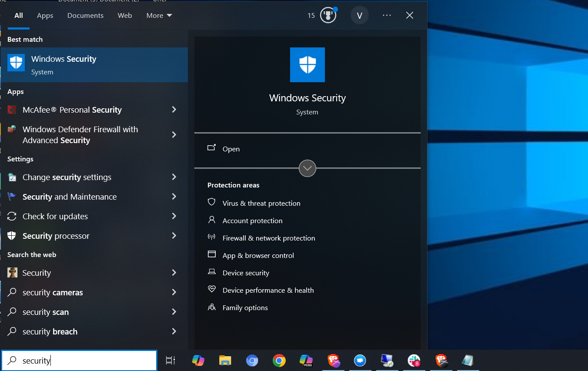Click Open in the Windows Security preview
This screenshot has width=588, height=371.
coord(231,149)
